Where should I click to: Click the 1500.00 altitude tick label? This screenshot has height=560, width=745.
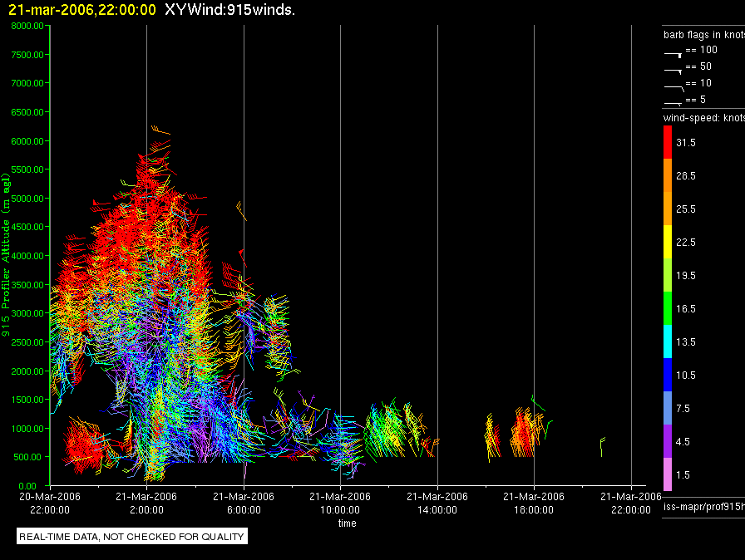[27, 400]
